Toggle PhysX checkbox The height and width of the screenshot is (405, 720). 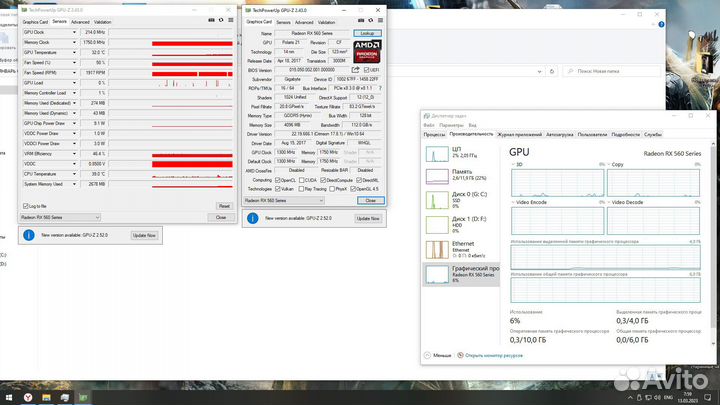[x=332, y=189]
